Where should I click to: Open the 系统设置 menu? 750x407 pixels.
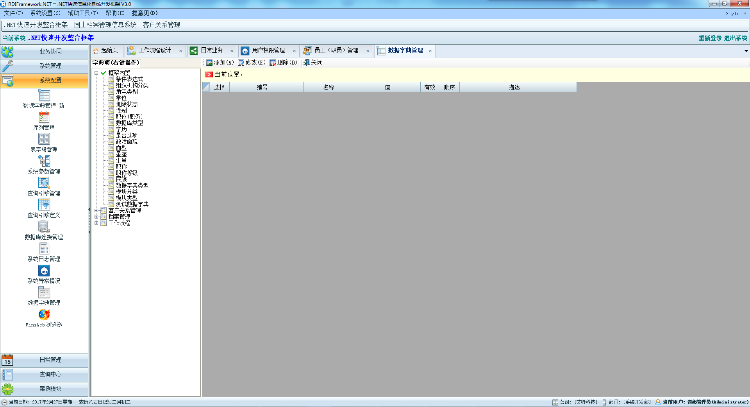45,13
